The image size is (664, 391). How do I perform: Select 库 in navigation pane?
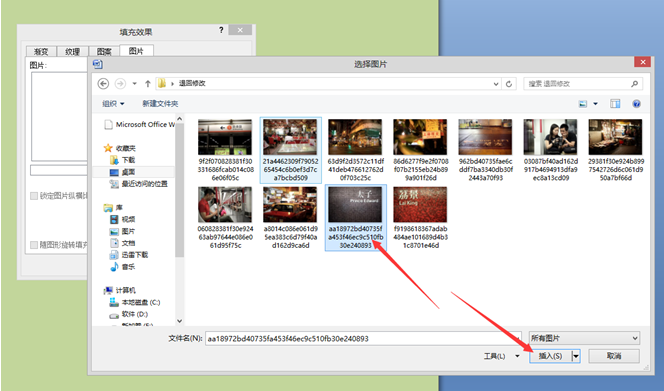tap(113, 208)
